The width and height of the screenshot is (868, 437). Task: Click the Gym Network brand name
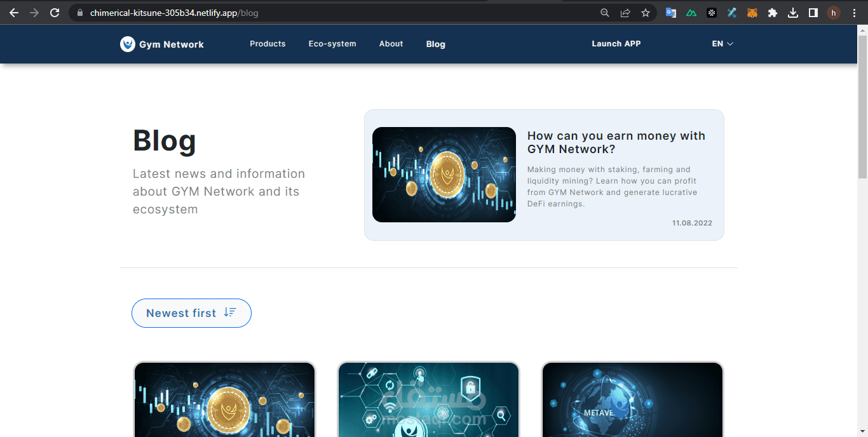pyautogui.click(x=172, y=44)
